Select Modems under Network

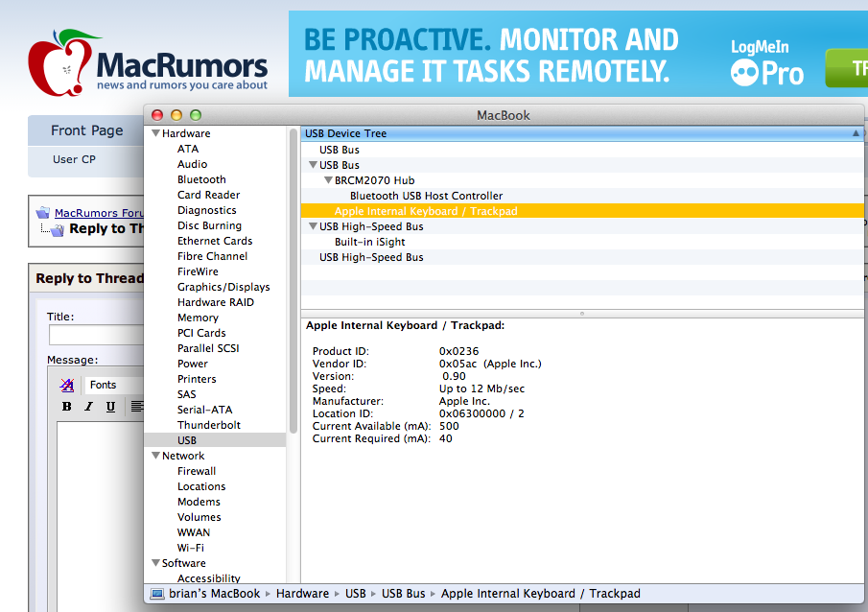click(x=199, y=502)
